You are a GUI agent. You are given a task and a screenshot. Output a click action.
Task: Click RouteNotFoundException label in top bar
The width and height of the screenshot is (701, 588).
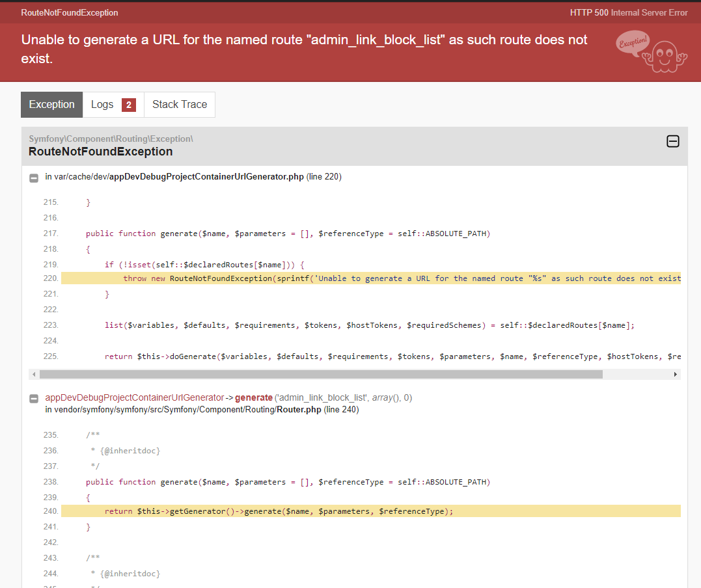tap(69, 12)
